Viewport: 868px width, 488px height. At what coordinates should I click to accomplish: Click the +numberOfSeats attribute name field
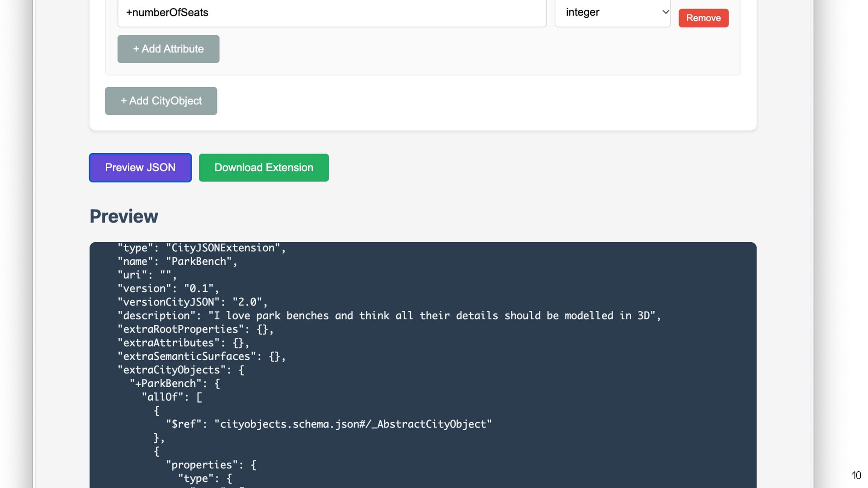pos(332,13)
